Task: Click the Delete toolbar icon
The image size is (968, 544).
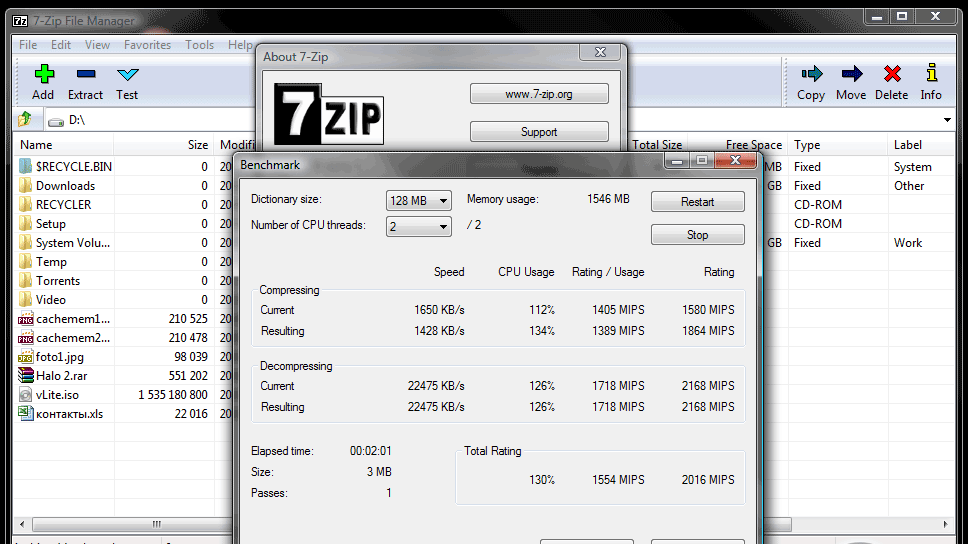Action: [x=892, y=74]
